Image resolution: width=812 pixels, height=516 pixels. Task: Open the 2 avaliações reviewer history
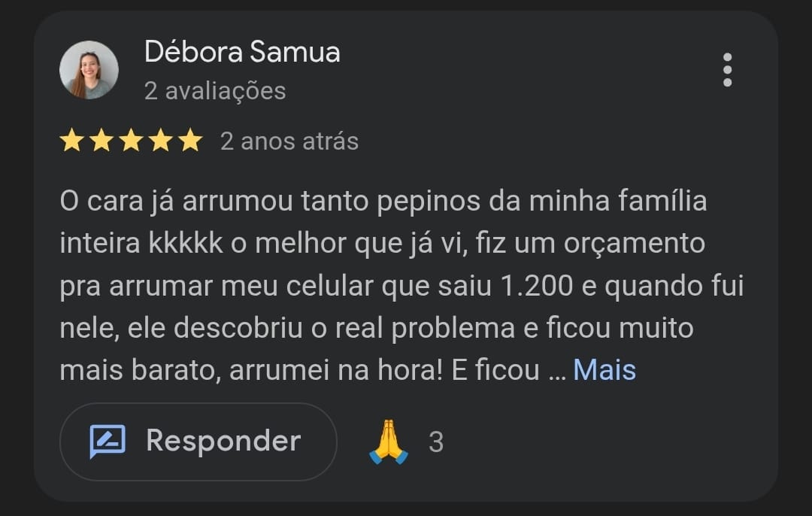(x=214, y=90)
